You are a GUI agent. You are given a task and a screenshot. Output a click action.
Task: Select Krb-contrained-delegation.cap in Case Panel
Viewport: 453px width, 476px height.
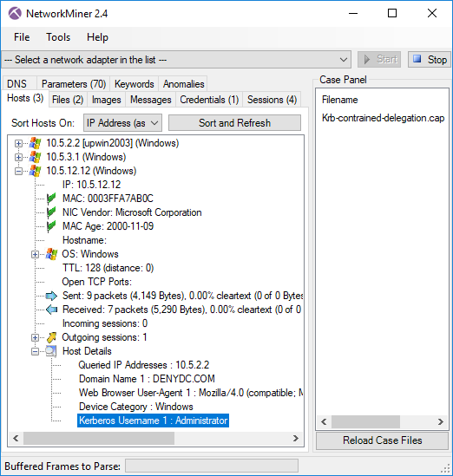pyautogui.click(x=383, y=118)
